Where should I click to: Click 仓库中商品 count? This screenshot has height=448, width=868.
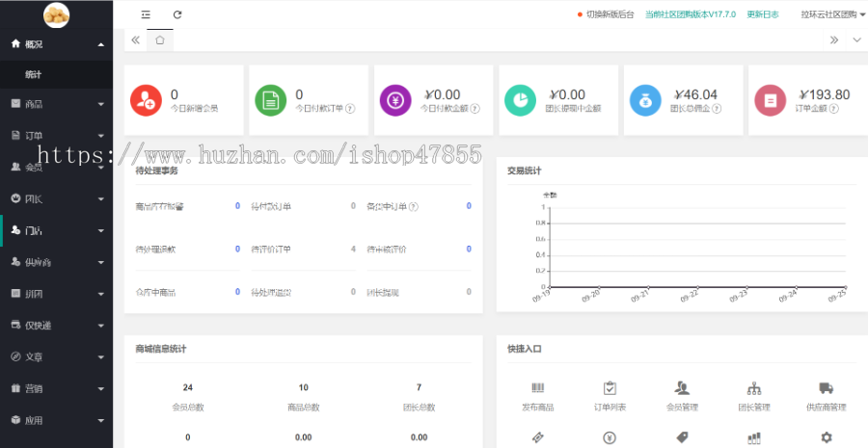click(x=237, y=292)
